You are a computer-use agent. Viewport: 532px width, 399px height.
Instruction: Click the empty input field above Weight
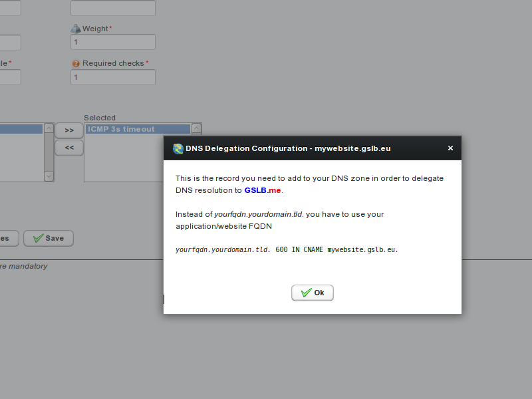pyautogui.click(x=113, y=7)
